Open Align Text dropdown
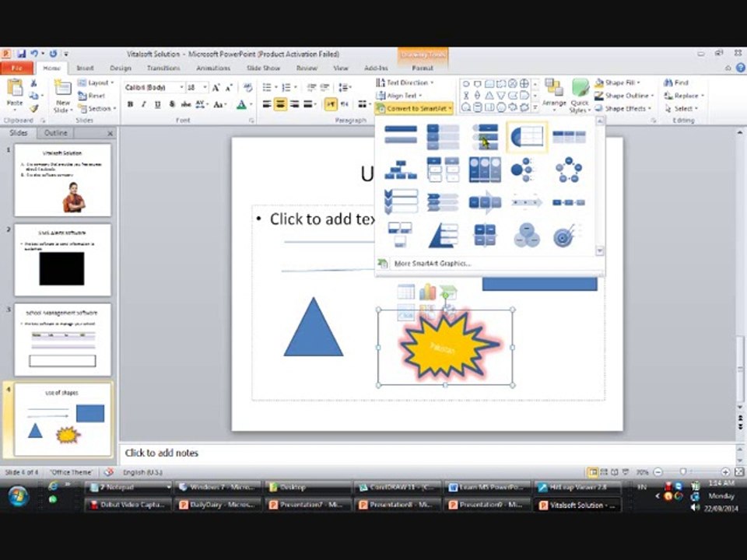The width and height of the screenshot is (747, 560). pos(398,96)
